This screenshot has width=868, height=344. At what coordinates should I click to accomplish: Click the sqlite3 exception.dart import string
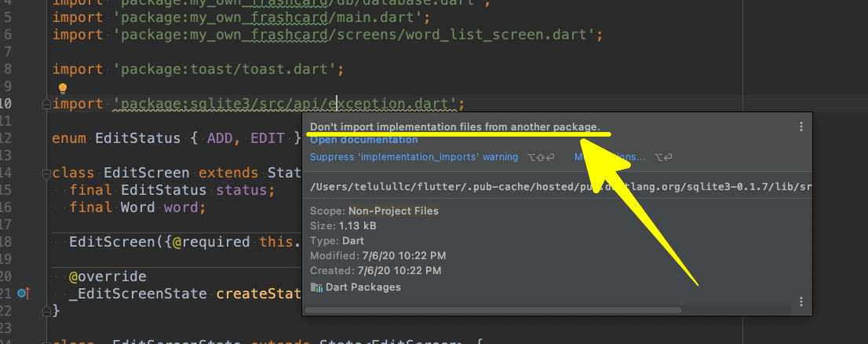point(284,104)
